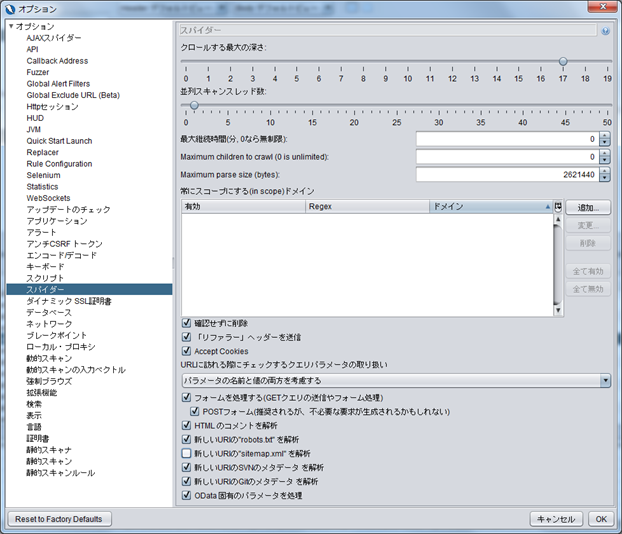The width and height of the screenshot is (622, 534).
Task: Increase Maximum parse size value
Action: point(605,171)
